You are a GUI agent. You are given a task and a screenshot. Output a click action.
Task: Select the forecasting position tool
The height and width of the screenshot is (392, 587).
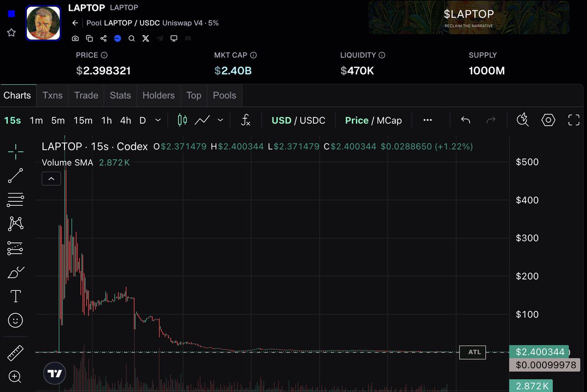16,248
